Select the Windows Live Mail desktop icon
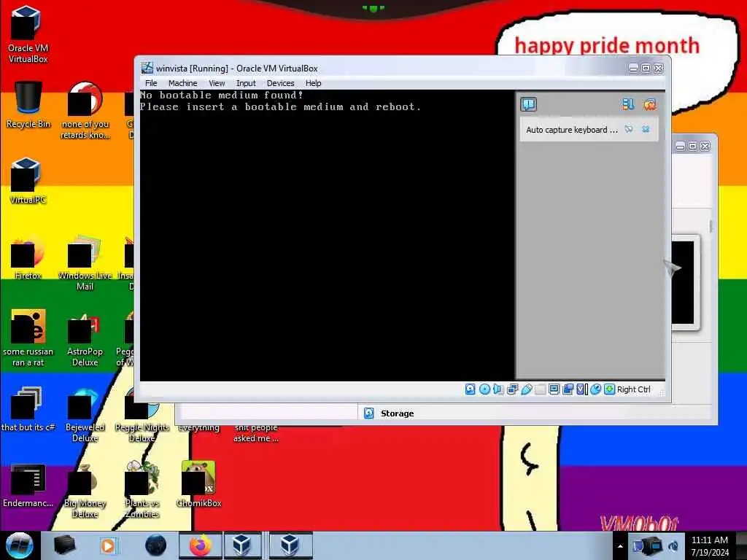 85,262
